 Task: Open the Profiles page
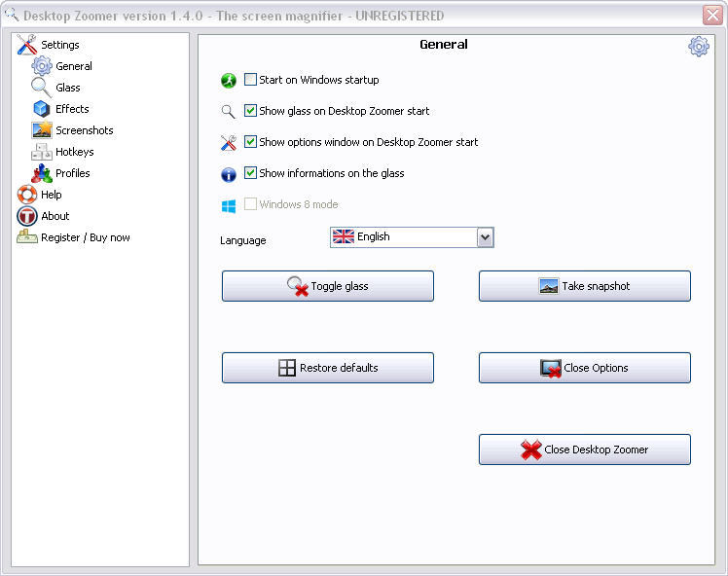point(72,173)
